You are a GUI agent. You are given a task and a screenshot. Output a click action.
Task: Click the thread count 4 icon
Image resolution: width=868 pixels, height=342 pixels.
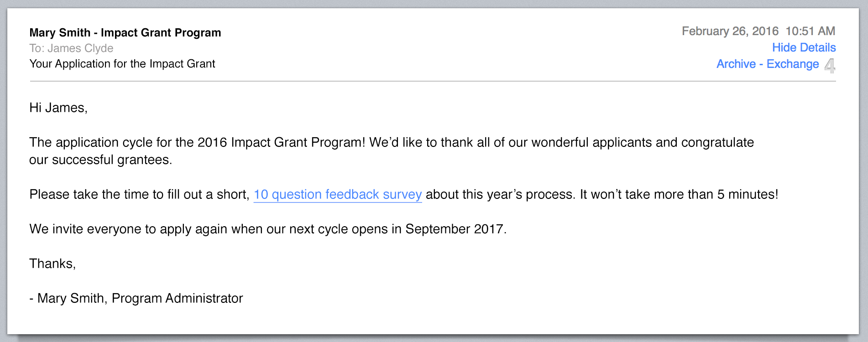tap(830, 66)
